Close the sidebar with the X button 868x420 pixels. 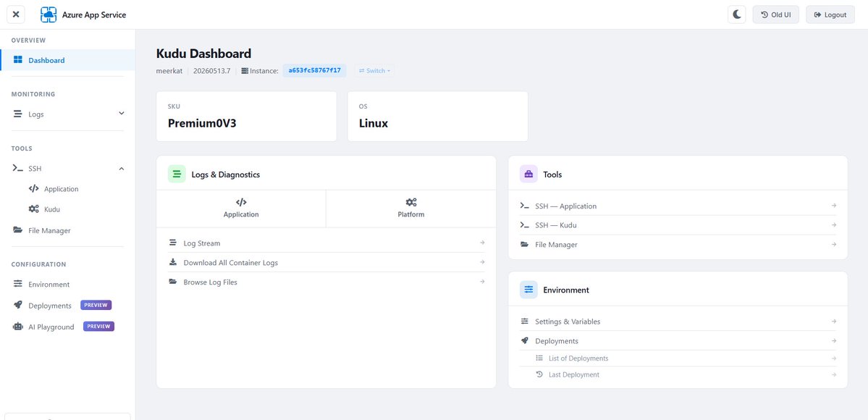(x=15, y=14)
